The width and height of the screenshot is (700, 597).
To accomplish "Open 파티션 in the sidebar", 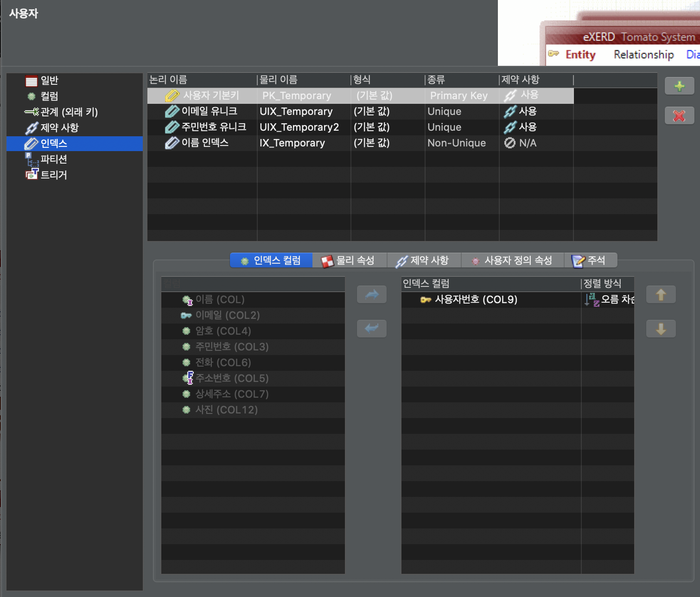I will tap(54, 159).
